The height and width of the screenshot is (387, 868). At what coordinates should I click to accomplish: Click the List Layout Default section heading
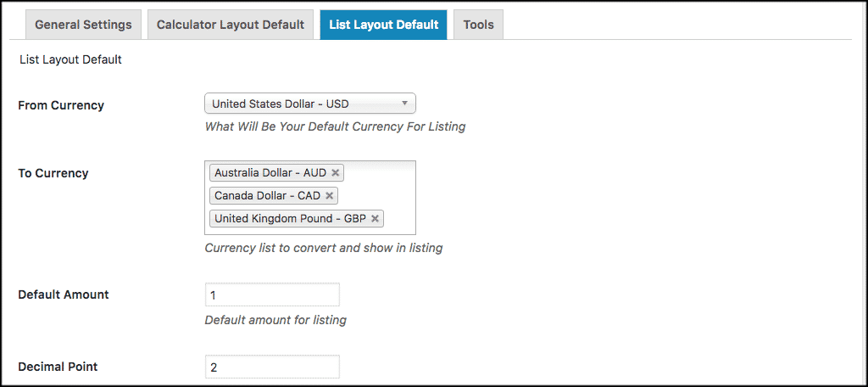[70, 60]
